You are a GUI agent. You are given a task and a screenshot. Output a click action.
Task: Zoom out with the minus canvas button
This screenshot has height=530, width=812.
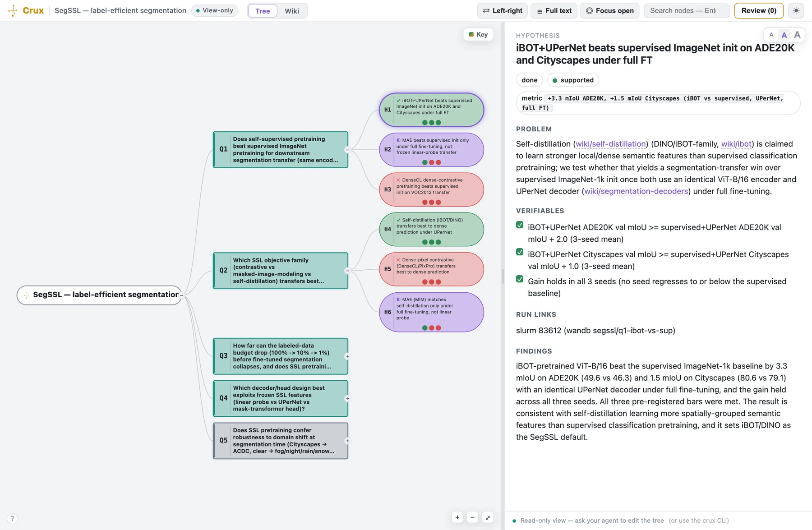(472, 517)
